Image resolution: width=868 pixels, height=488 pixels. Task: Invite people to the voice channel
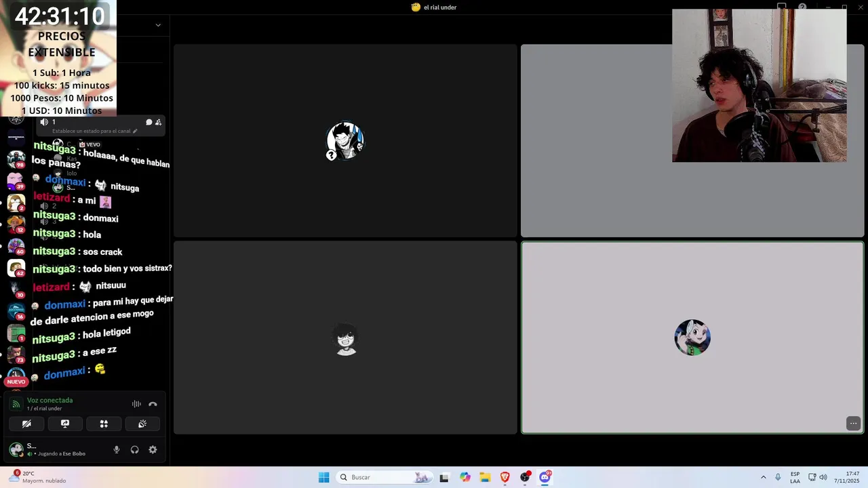coord(158,122)
